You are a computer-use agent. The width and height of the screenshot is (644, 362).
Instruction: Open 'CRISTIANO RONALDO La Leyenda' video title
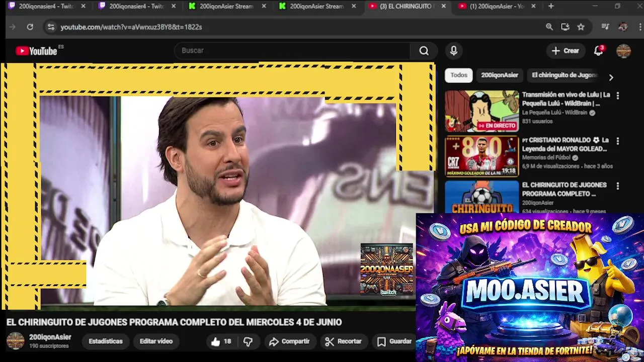[566, 144]
